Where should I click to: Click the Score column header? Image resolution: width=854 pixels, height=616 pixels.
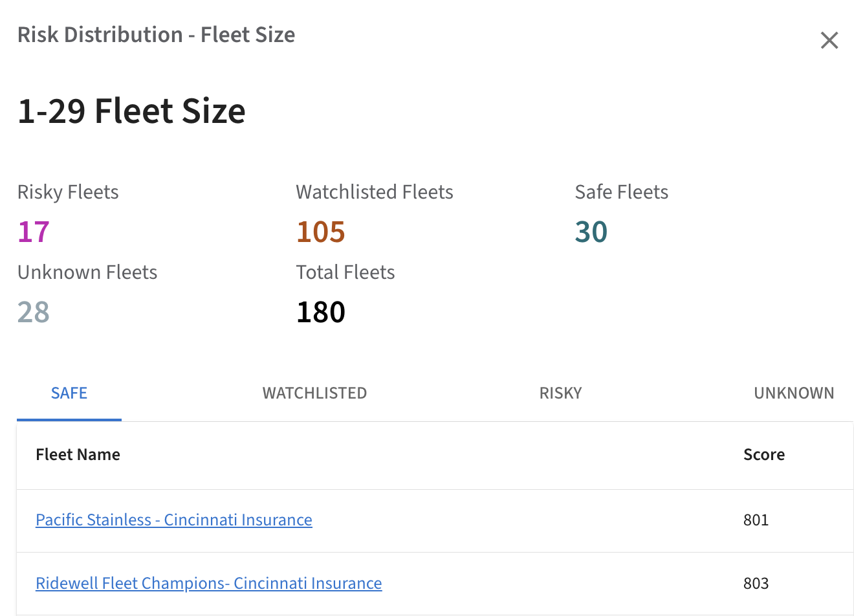[x=763, y=455]
